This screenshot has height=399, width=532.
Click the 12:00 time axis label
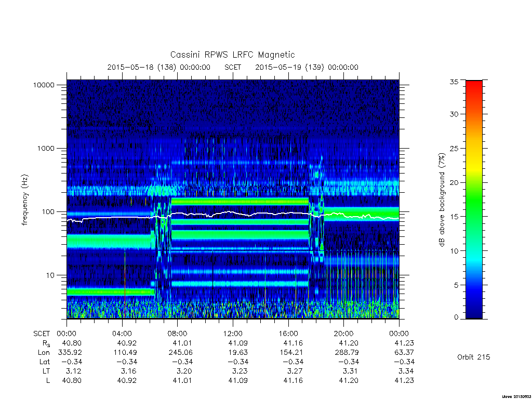(x=233, y=334)
